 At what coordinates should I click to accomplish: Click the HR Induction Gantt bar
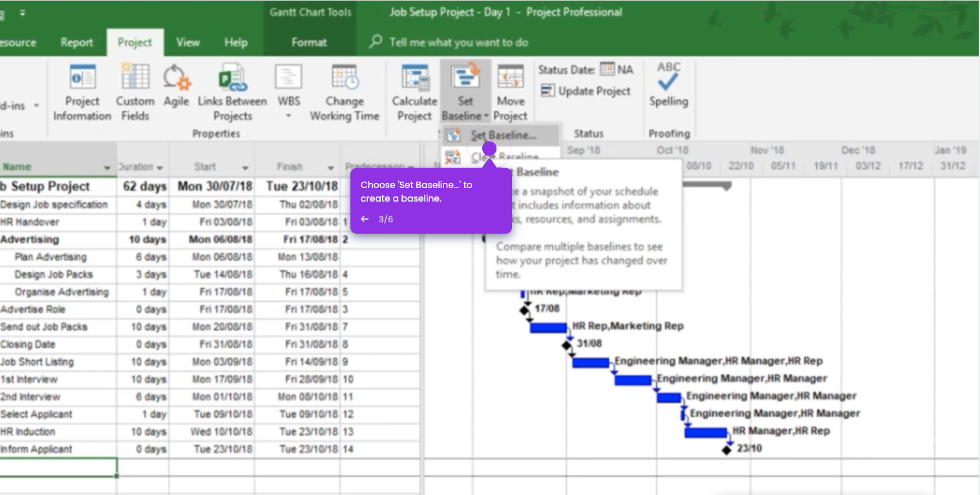click(x=706, y=432)
